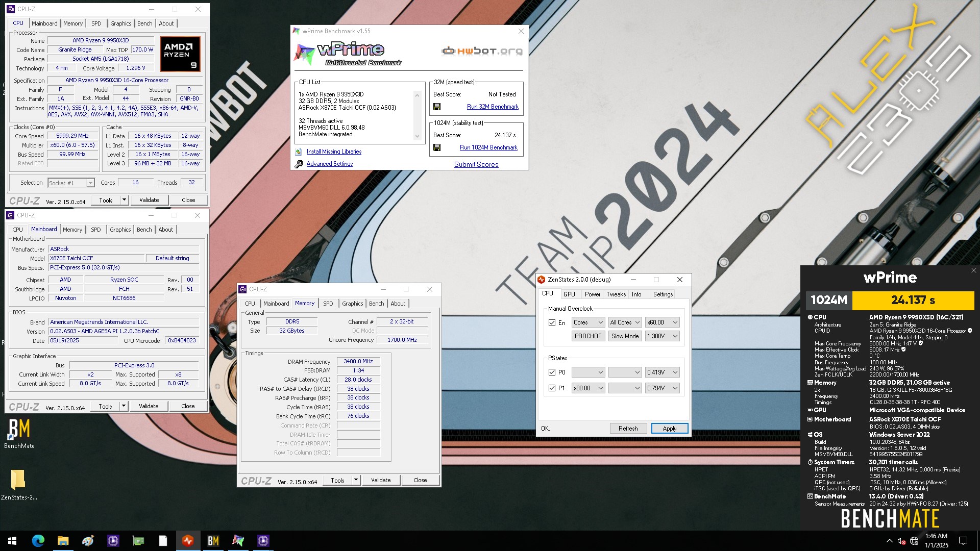The width and height of the screenshot is (980, 551).
Task: Click the muted volume icon in system tray
Action: [901, 541]
